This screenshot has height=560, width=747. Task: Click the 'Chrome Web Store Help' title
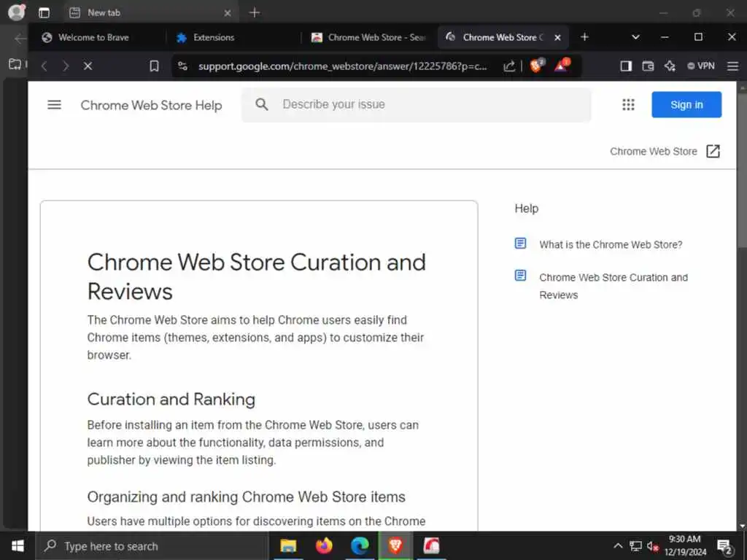click(151, 105)
